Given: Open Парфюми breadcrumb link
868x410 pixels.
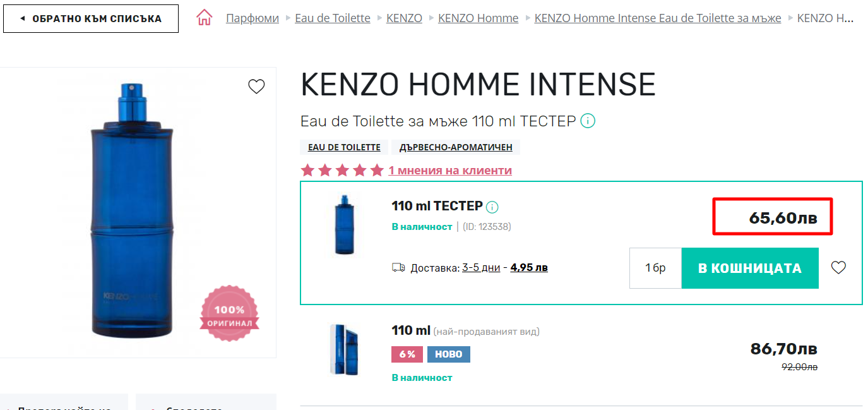Looking at the screenshot, I should (253, 18).
